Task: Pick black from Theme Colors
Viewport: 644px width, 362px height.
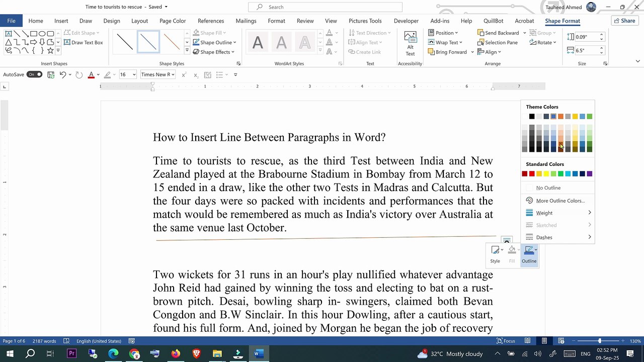Action: pyautogui.click(x=532, y=117)
